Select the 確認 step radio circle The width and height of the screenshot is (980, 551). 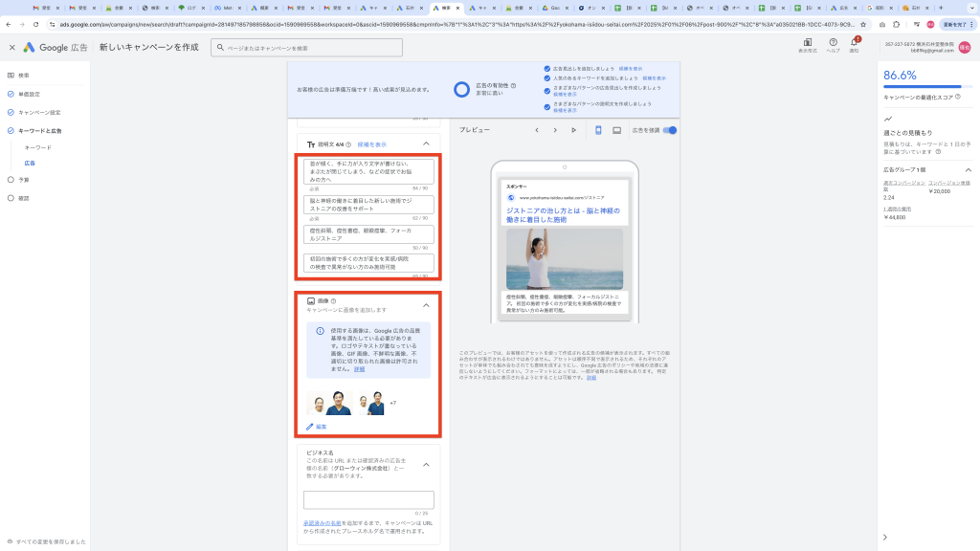click(11, 198)
